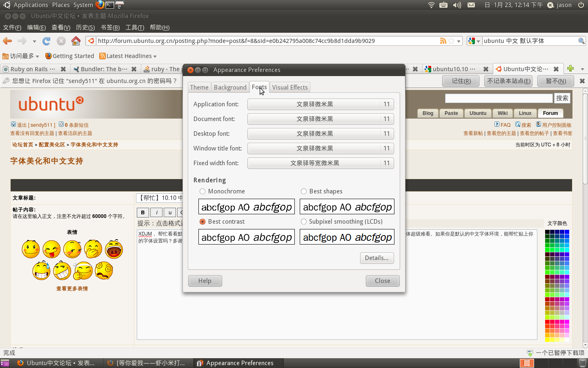Insert the dizzy spiral-eyes emoticon
This screenshot has height=368, width=588.
(x=104, y=270)
